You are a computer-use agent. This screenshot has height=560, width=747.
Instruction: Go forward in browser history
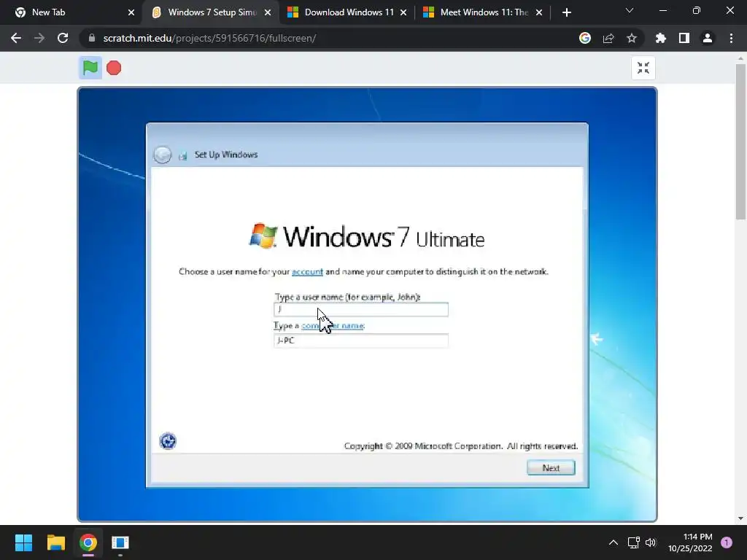(x=39, y=38)
